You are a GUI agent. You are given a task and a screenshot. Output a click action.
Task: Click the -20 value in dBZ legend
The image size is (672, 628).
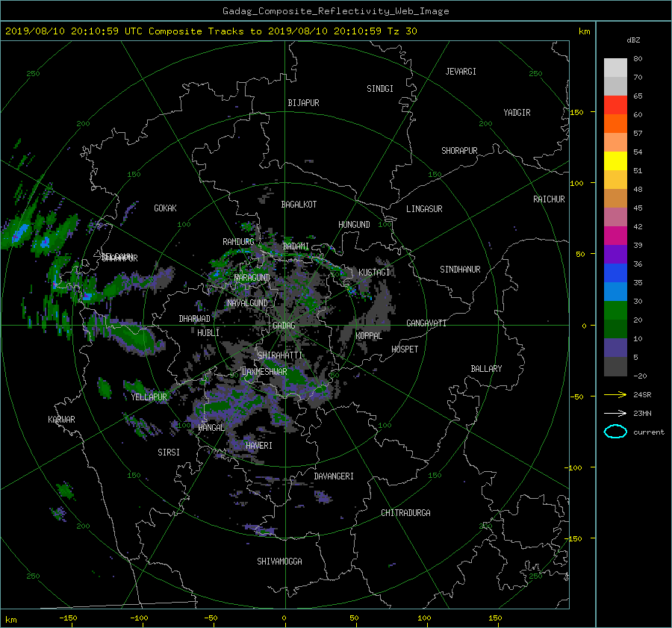coord(640,376)
